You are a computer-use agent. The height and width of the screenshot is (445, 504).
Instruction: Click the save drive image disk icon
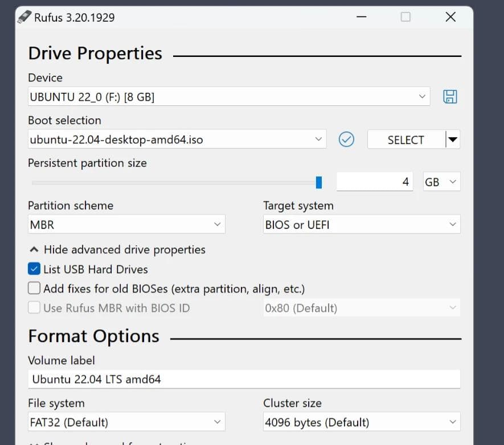[x=450, y=96]
